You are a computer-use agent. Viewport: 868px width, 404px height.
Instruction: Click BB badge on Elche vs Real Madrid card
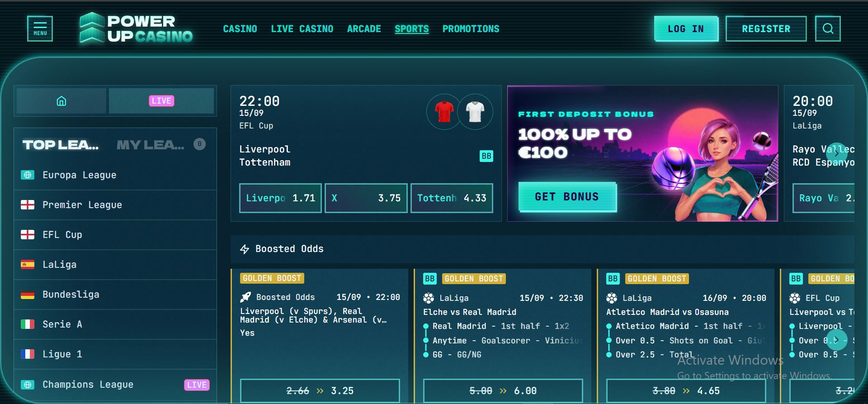[430, 279]
